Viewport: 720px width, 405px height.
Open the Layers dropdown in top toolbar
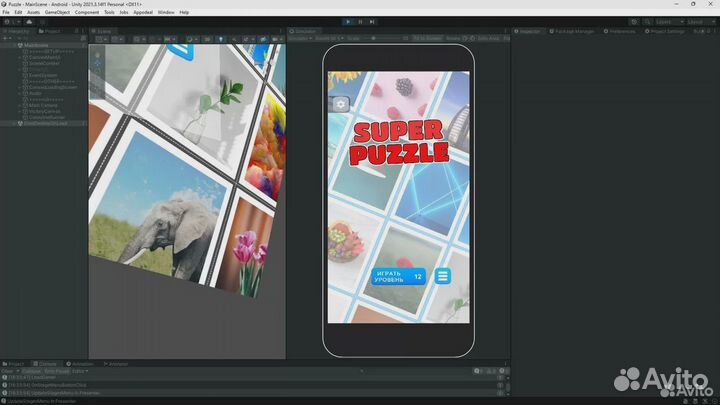click(x=669, y=22)
